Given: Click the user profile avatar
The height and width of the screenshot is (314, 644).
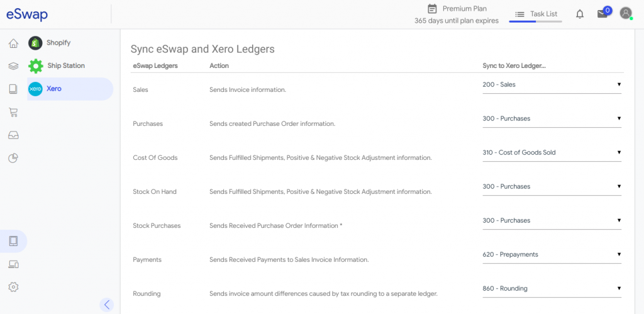Looking at the screenshot, I should click(x=626, y=13).
